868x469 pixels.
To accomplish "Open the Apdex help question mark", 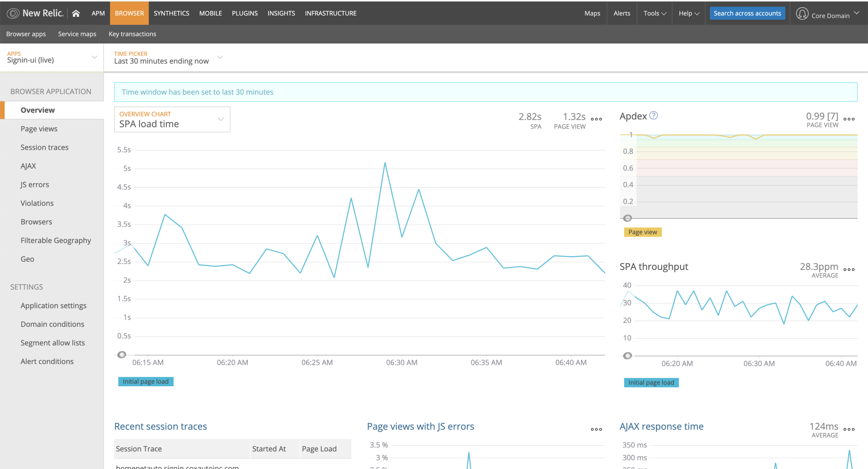I will point(653,115).
